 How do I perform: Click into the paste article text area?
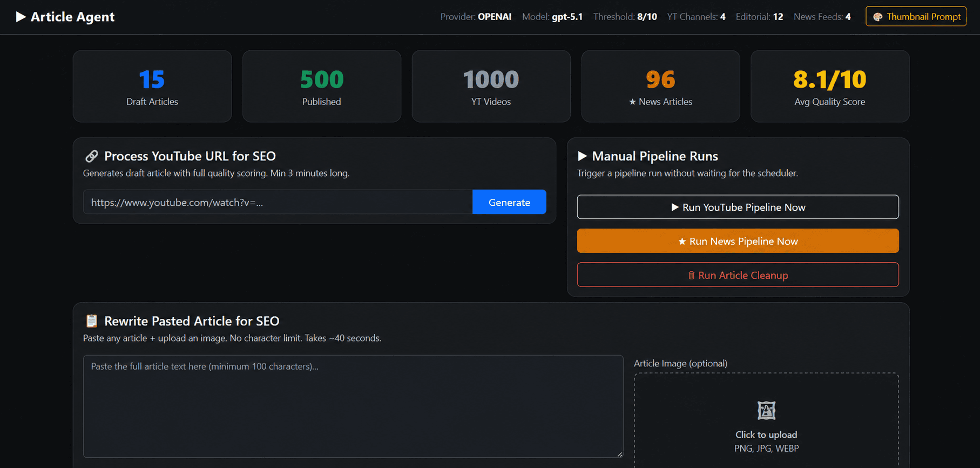(x=353, y=406)
